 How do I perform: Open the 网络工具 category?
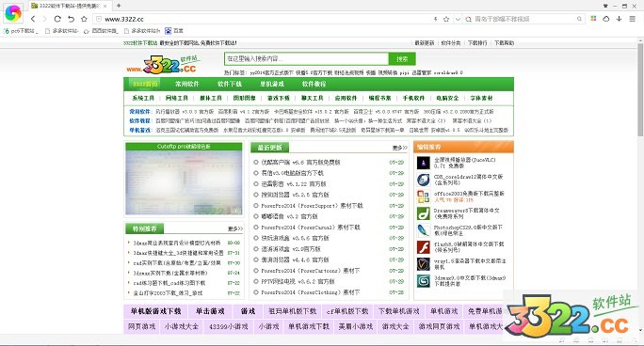pyautogui.click(x=177, y=98)
